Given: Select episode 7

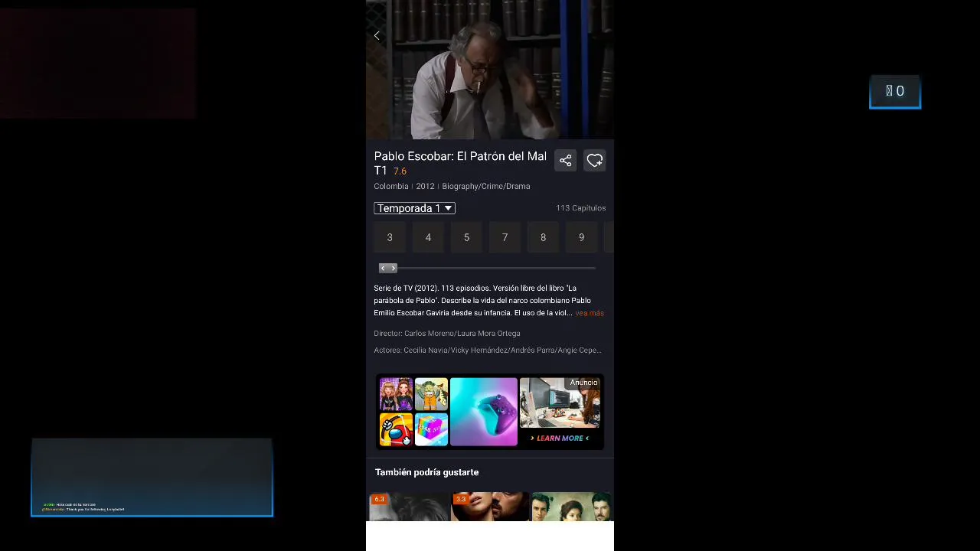Looking at the screenshot, I should [x=505, y=237].
